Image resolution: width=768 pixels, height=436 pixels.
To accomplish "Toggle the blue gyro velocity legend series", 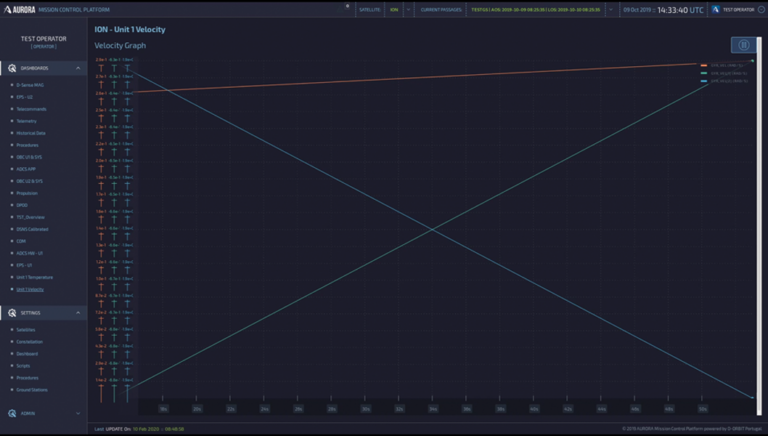I will [724, 81].
